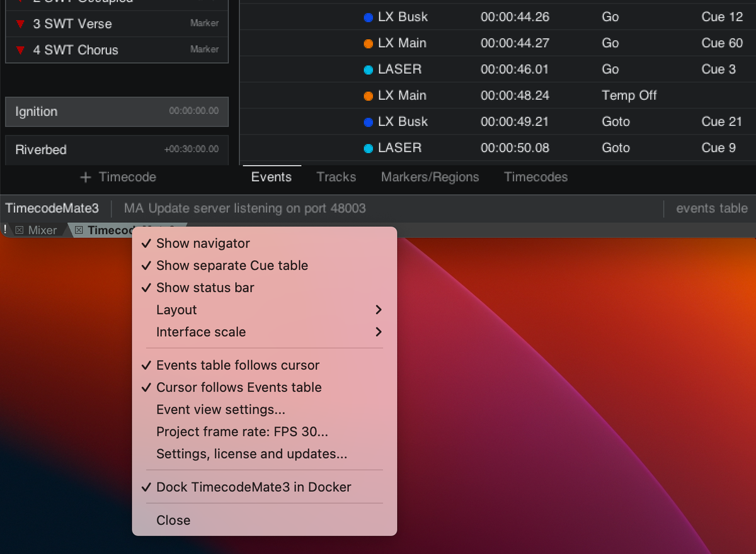Click the Cue 3 cell
This screenshot has width=756, height=554.
(x=718, y=69)
